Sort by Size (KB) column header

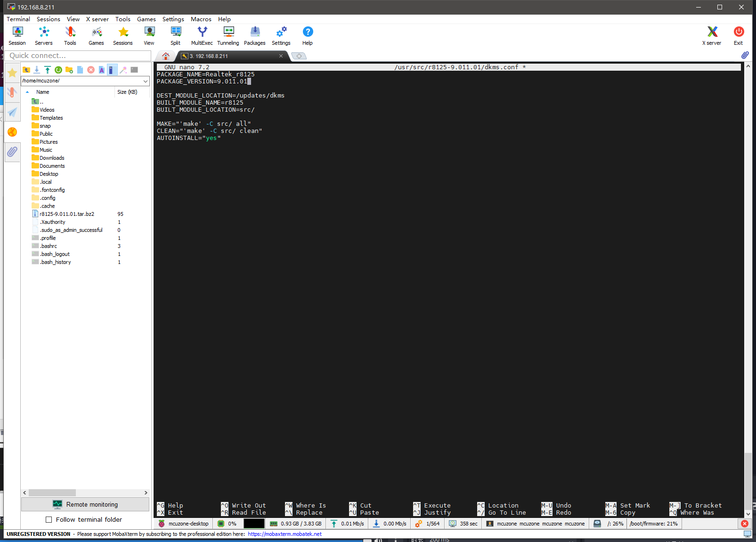click(127, 92)
